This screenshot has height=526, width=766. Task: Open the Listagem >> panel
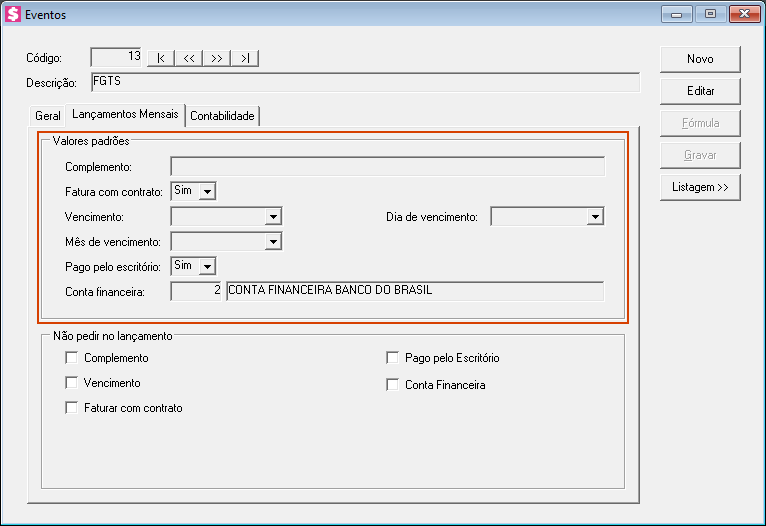(x=700, y=187)
